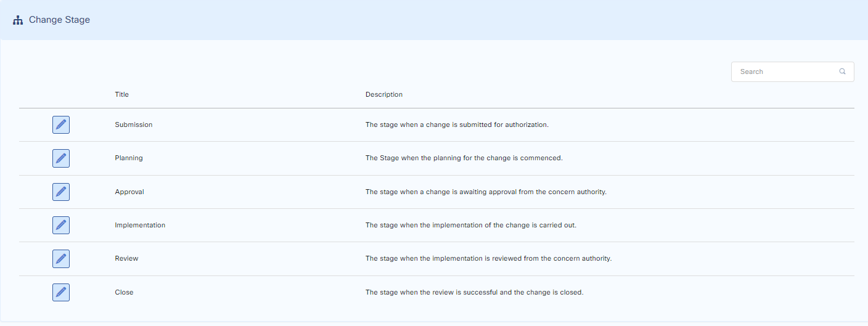Image resolution: width=868 pixels, height=326 pixels.
Task: Click the Description column header
Action: (383, 94)
